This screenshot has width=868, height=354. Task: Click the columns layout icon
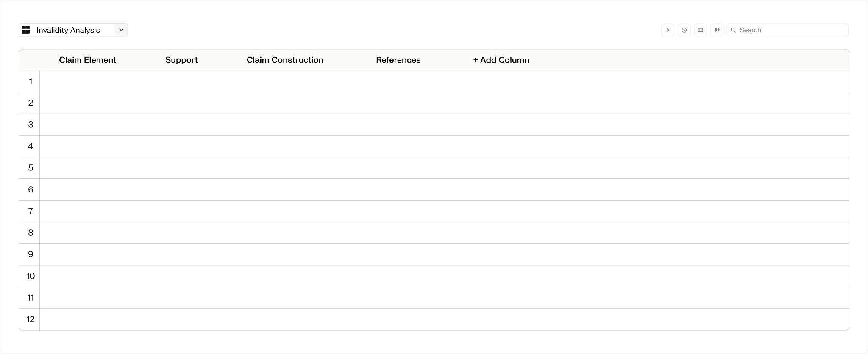pos(701,30)
